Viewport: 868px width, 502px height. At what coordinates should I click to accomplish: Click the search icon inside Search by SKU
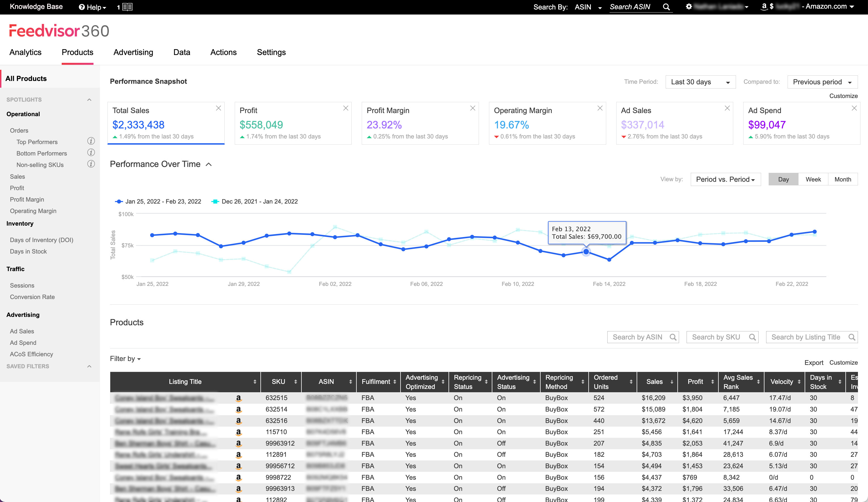752,337
